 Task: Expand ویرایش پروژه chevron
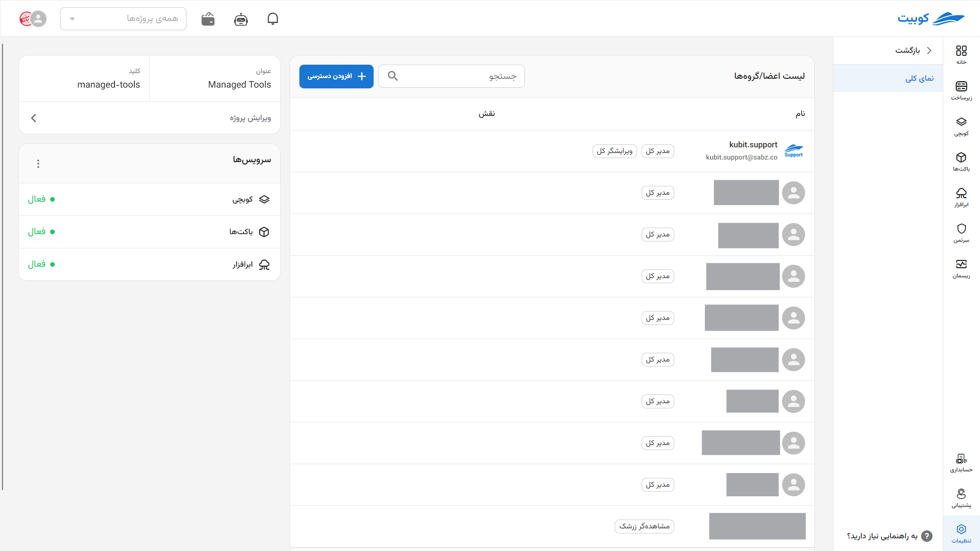point(34,118)
